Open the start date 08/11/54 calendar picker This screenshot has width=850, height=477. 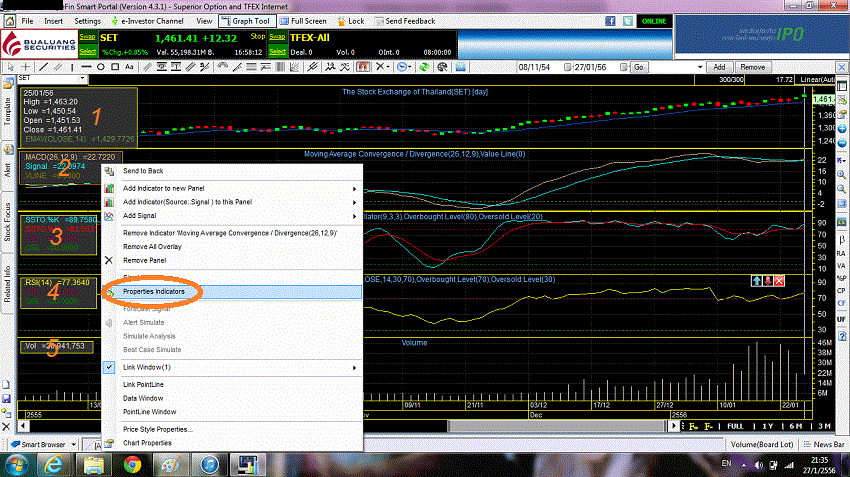click(x=568, y=67)
